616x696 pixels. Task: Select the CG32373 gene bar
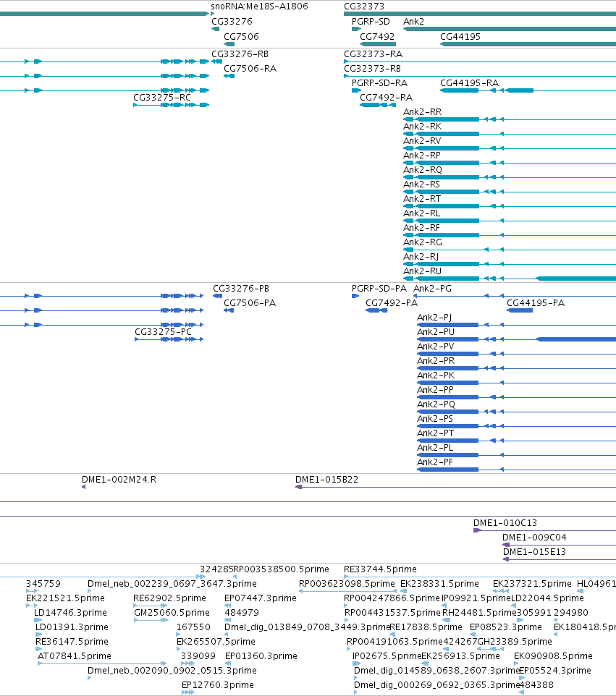(480, 14)
